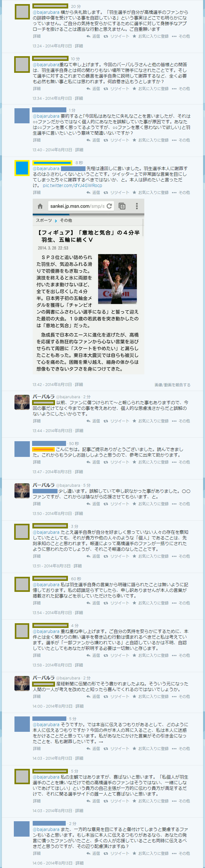The height and width of the screenshot is (868, 205).
Task: Click the reply arrow on the 13:24 tweet
Action: (x=88, y=36)
